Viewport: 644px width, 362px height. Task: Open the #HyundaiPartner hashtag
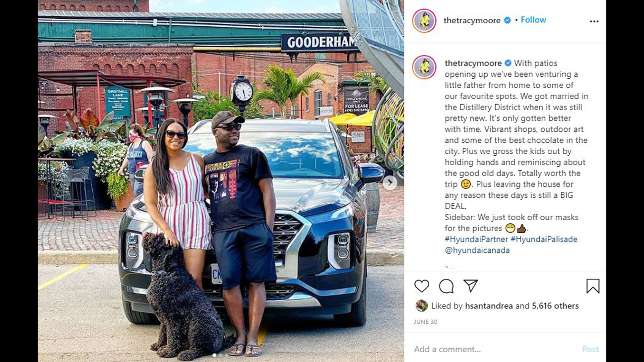(x=476, y=239)
